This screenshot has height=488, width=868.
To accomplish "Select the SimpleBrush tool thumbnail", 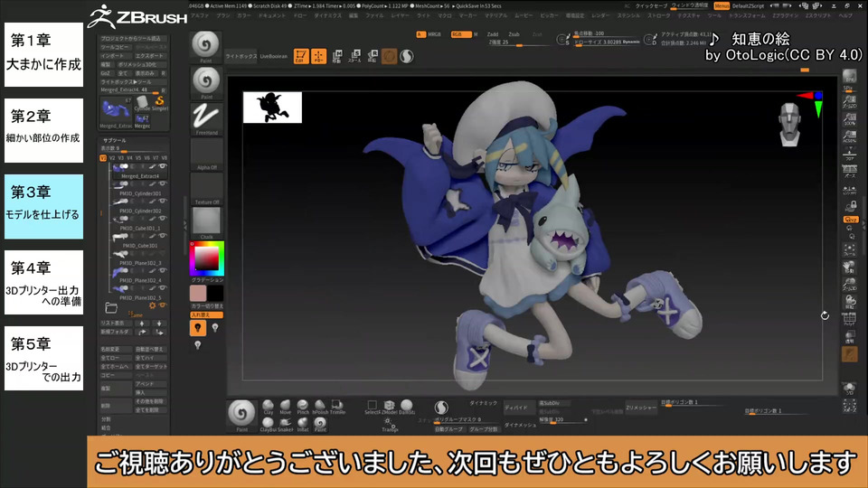I will [160, 103].
